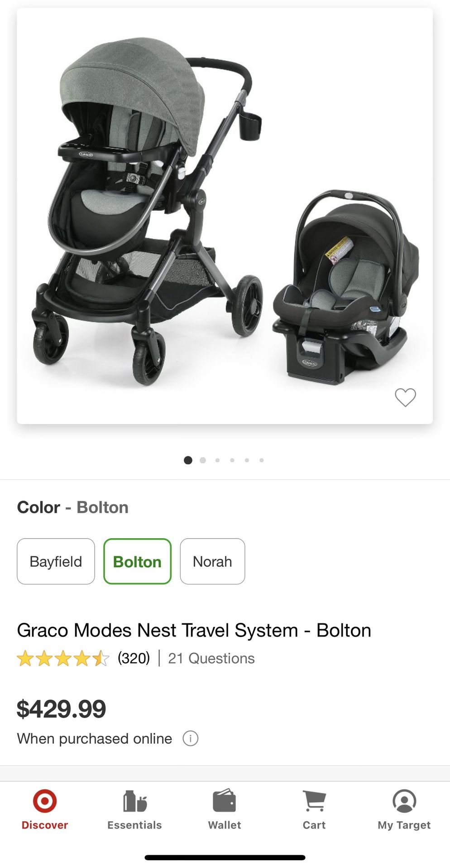Go to second image carousel dot

pos(203,460)
